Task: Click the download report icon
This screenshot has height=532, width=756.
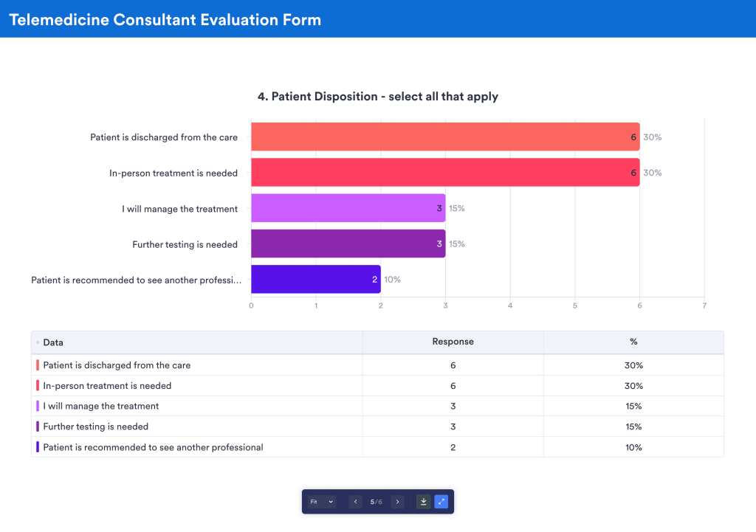Action: tap(423, 501)
